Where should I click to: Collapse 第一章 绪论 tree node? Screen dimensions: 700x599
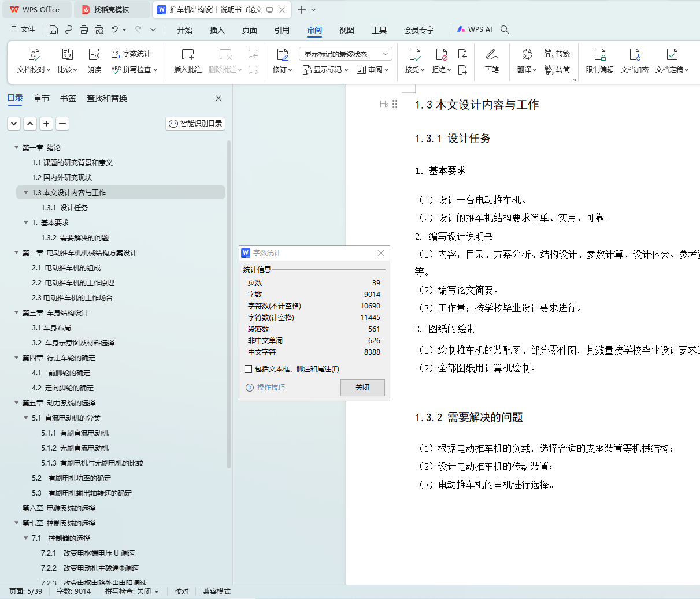coord(16,147)
